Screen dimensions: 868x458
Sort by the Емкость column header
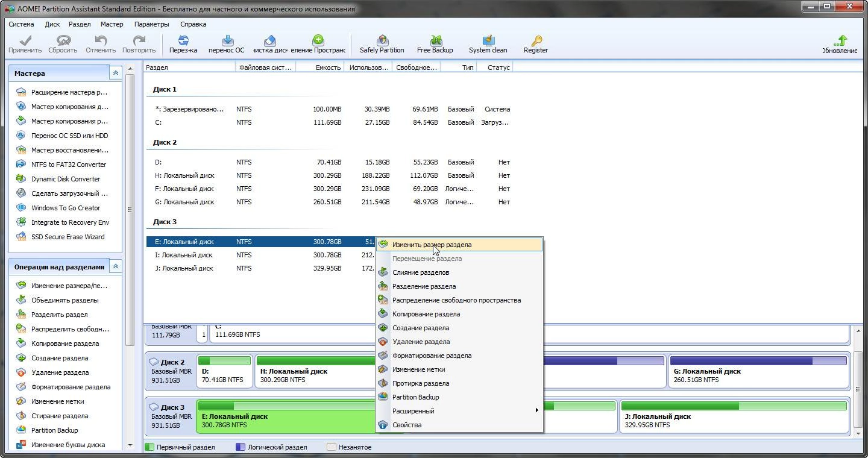319,67
